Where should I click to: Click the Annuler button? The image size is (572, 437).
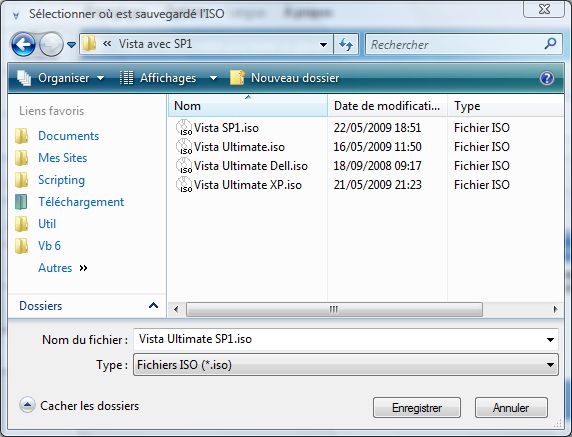[511, 407]
